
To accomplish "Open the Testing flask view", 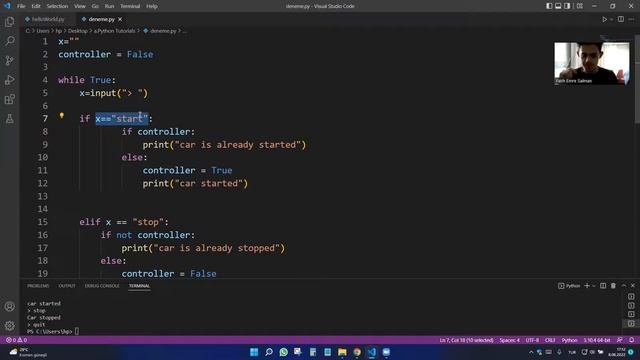I will (x=9, y=119).
